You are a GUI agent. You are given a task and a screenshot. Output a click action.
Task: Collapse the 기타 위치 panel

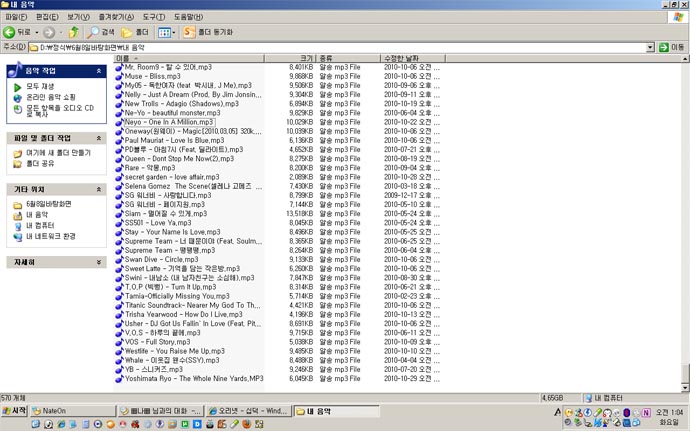pos(99,189)
